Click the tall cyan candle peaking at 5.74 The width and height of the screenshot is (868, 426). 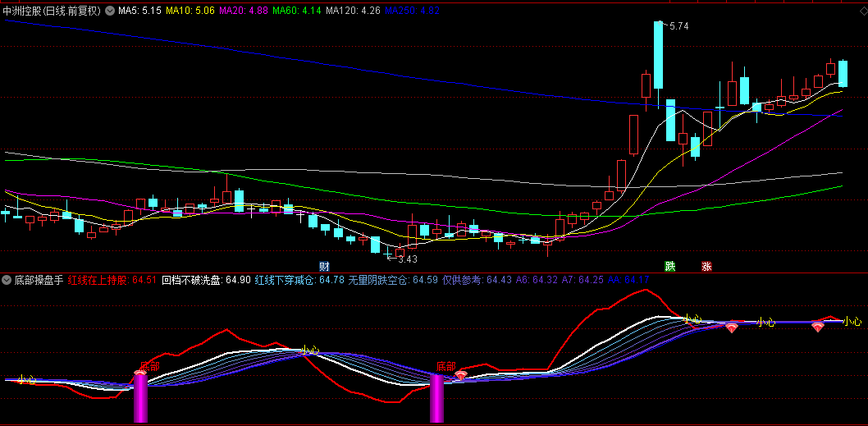pos(658,55)
